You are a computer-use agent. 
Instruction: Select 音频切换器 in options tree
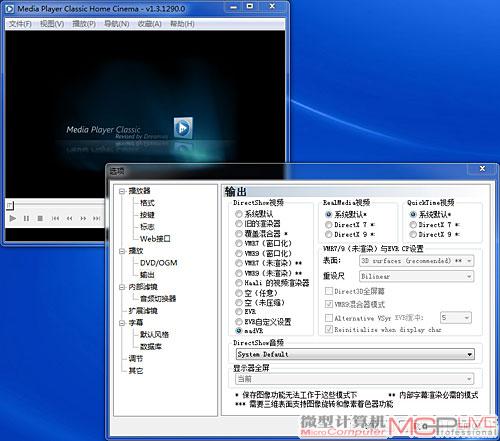[158, 299]
